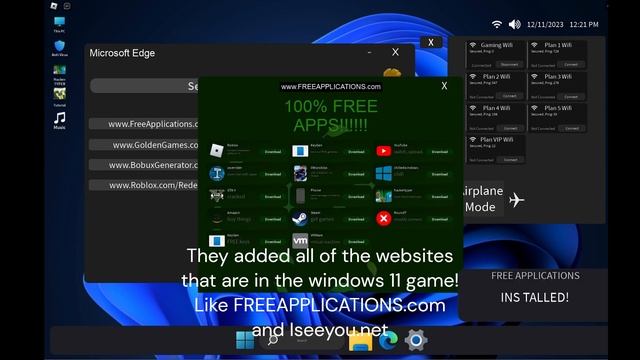Click the Amazon app icon in FreeApplications
This screenshot has height=360, width=640.
[x=217, y=218]
